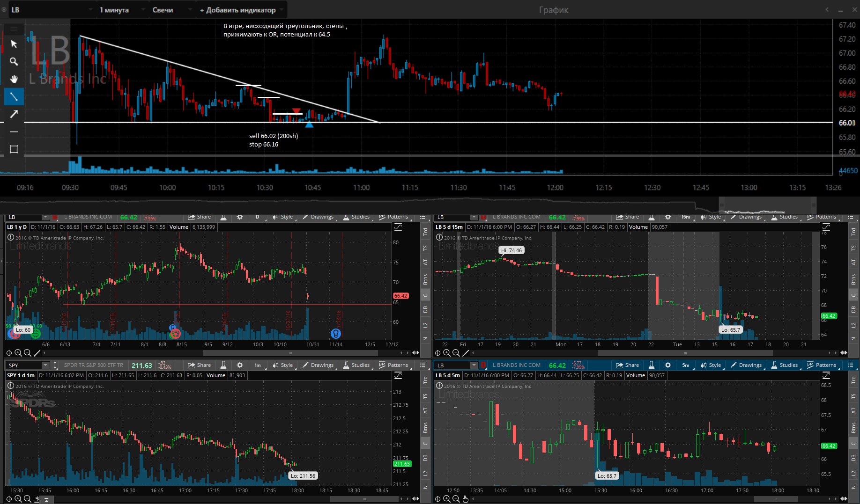Open Patterns menu in LB daily chart
Image resolution: width=860 pixels, height=504 pixels.
[x=393, y=217]
